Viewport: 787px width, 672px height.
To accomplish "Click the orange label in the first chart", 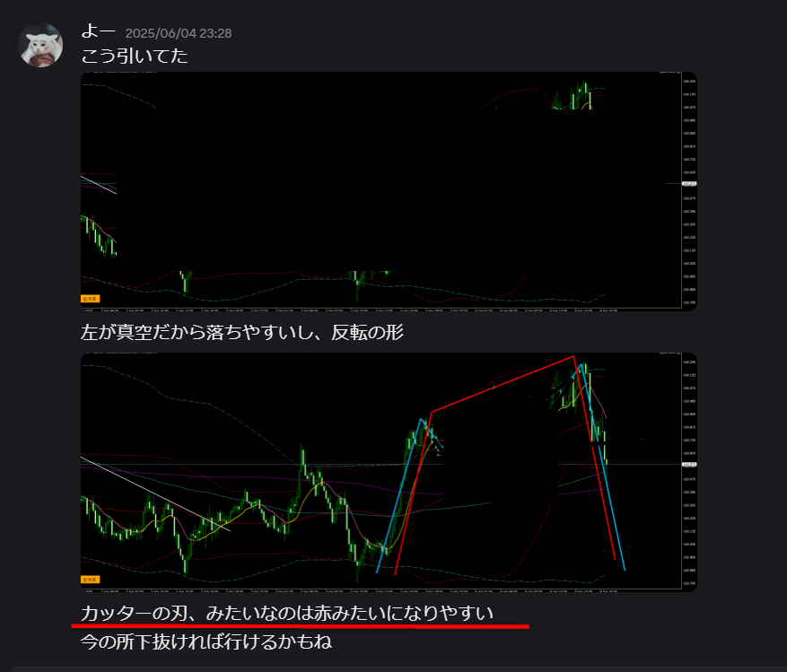I will [91, 298].
